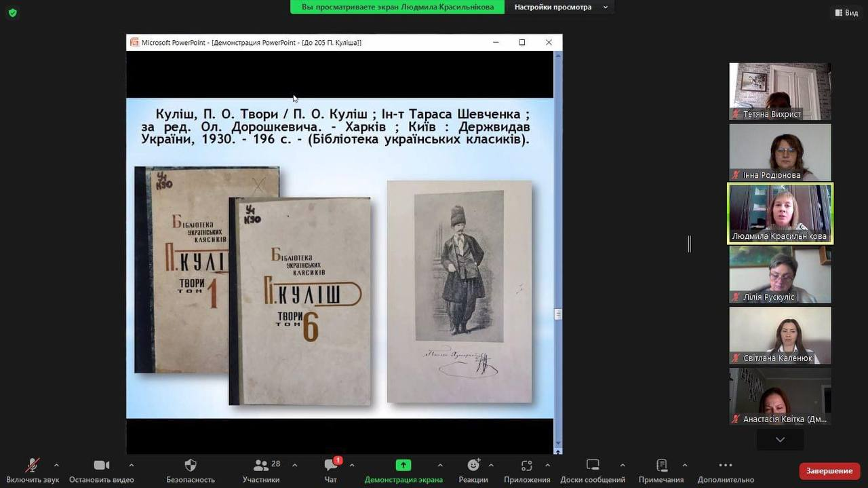The image size is (868, 488).
Task: Click the green Screen Share icon
Action: pyautogui.click(x=403, y=465)
